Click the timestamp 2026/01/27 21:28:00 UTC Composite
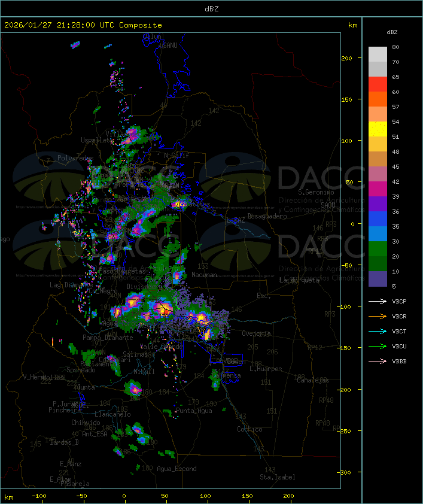This screenshot has width=423, height=504. tap(83, 25)
